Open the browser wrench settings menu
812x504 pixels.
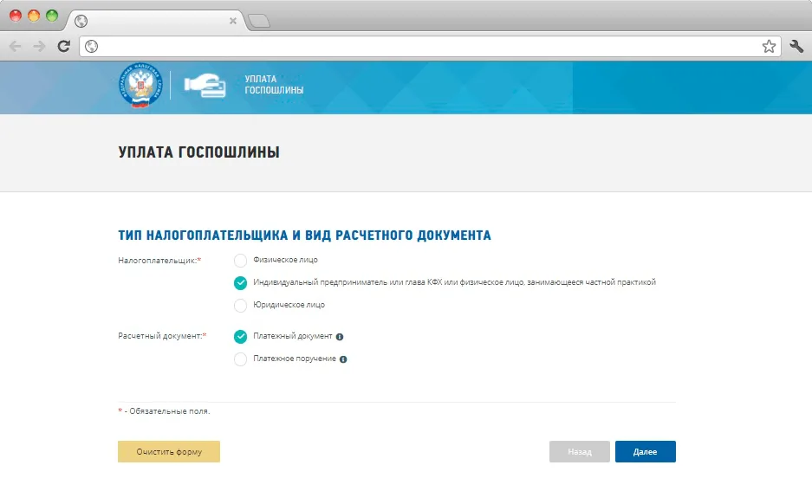[796, 47]
